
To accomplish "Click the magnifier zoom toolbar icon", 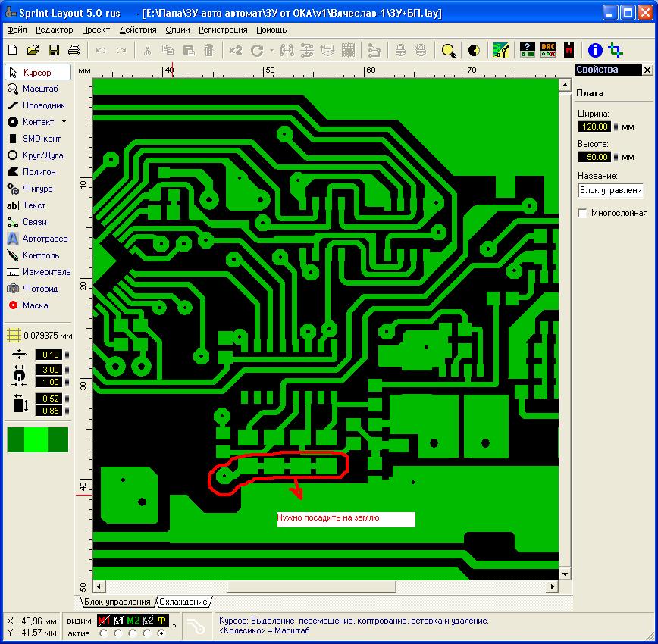I will pos(449,50).
